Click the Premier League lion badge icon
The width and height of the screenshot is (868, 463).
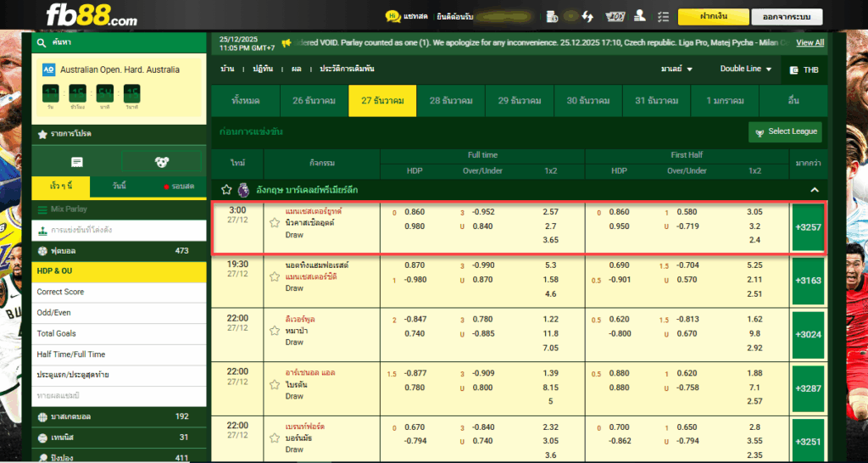243,190
